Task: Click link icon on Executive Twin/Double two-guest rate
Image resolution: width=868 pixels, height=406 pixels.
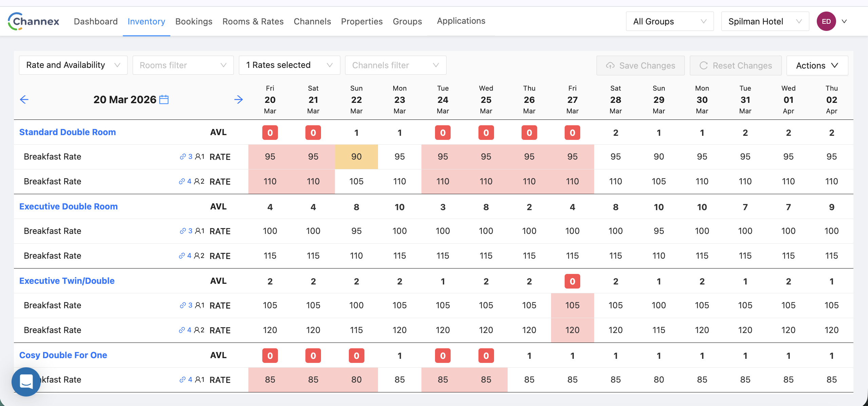Action: (182, 330)
